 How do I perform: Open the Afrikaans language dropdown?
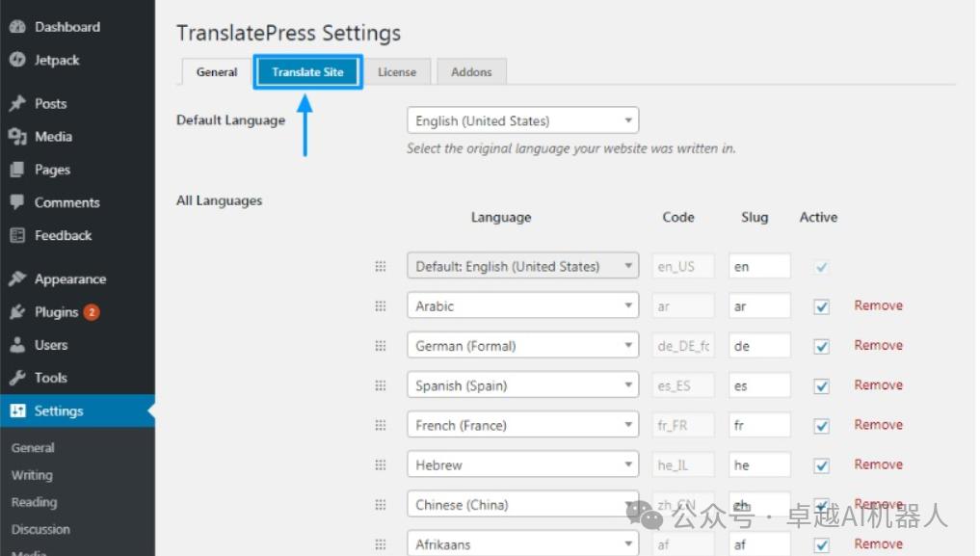tap(522, 543)
